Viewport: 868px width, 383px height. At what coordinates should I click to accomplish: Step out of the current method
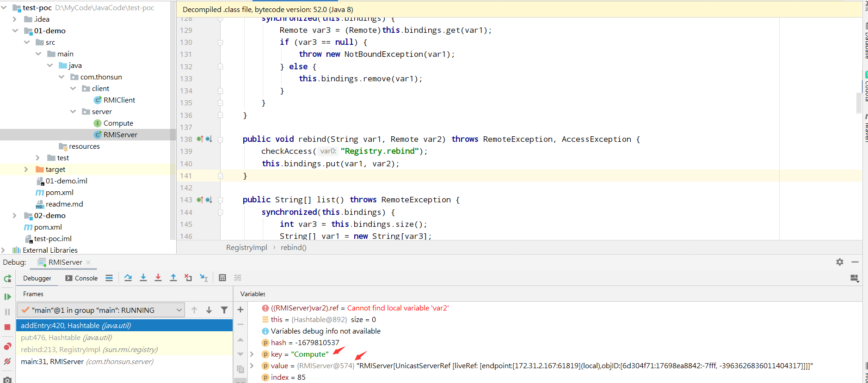pos(173,278)
